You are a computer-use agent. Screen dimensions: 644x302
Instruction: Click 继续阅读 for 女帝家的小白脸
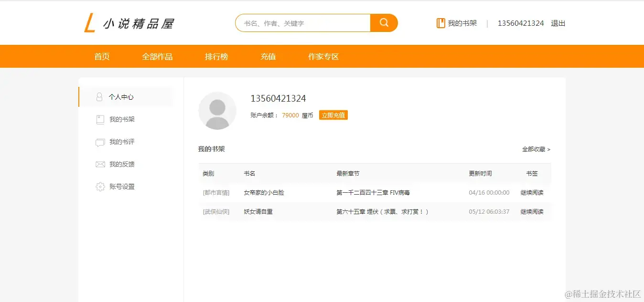[532, 193]
